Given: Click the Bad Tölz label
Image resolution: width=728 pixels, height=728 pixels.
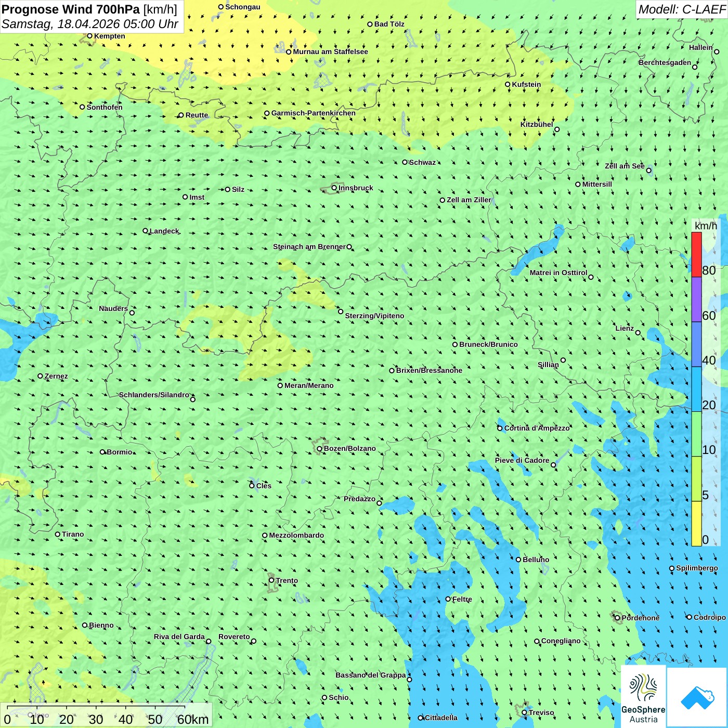Looking at the screenshot, I should [x=389, y=24].
